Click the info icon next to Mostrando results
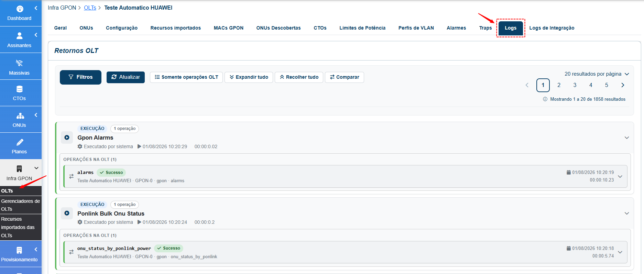The width and height of the screenshot is (644, 274). [545, 99]
